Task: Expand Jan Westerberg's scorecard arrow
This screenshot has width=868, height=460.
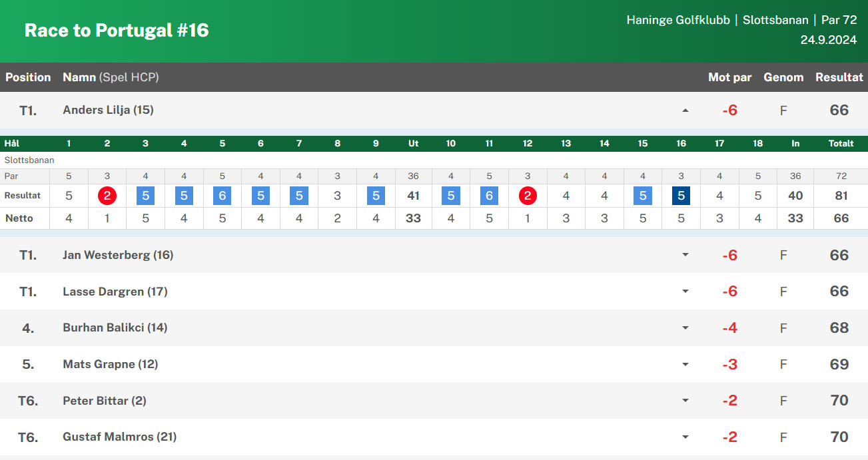Action: (685, 255)
